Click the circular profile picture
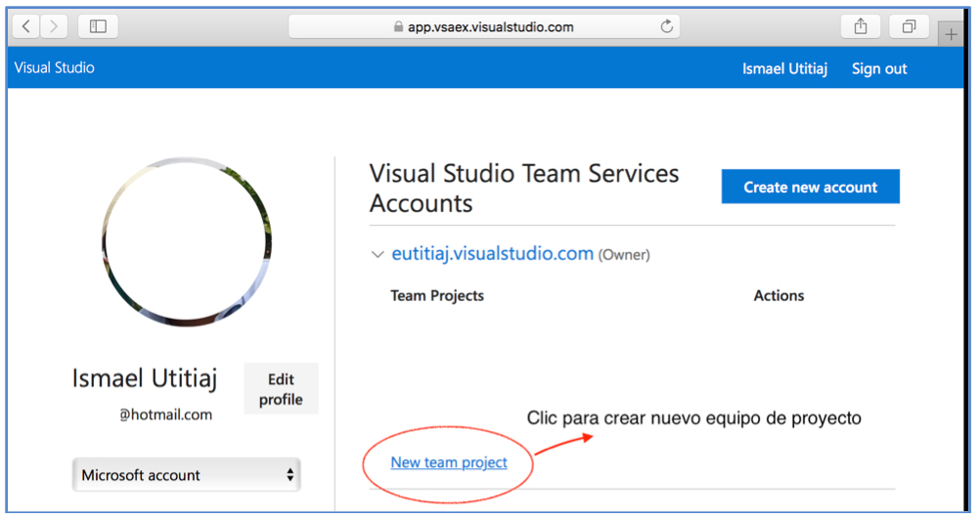Screen dimensions: 980x519 186,242
